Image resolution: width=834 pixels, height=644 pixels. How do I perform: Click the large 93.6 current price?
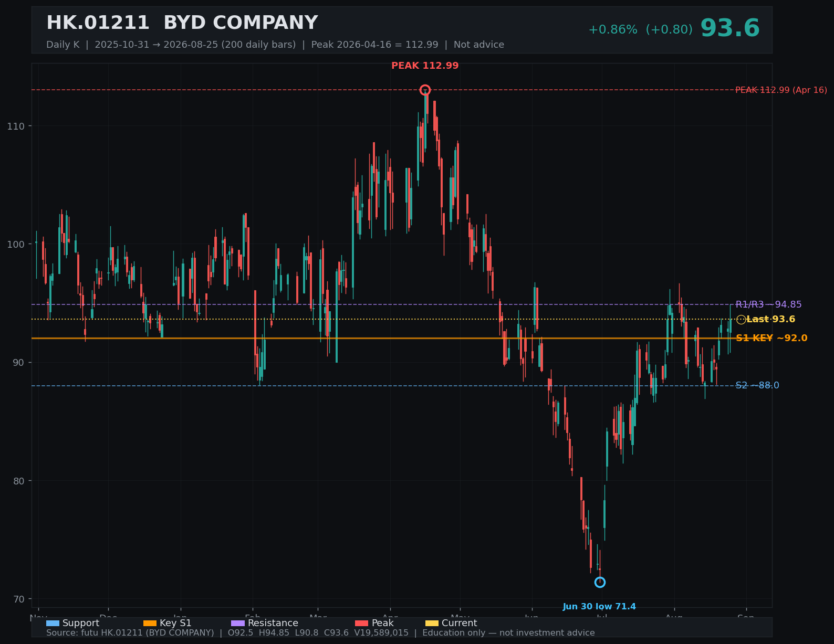click(730, 28)
